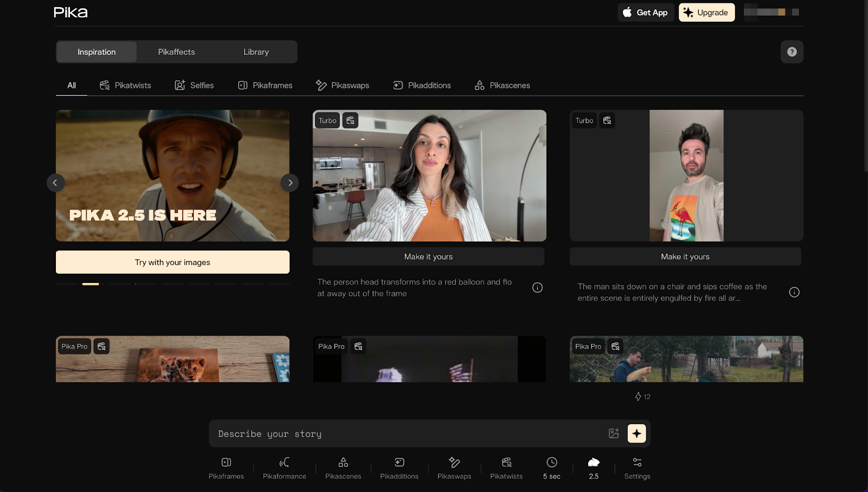Open the Pikadditions tool from bottom toolbar

pos(399,468)
